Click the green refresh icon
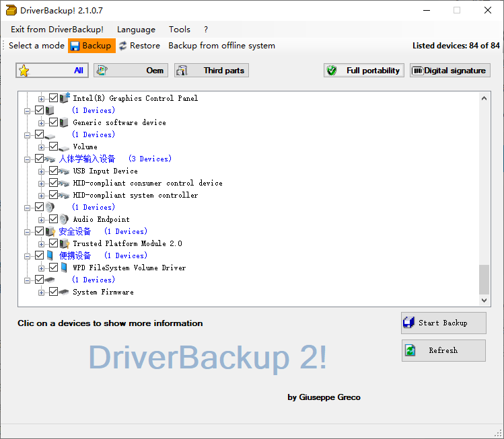504x439 pixels. click(410, 350)
